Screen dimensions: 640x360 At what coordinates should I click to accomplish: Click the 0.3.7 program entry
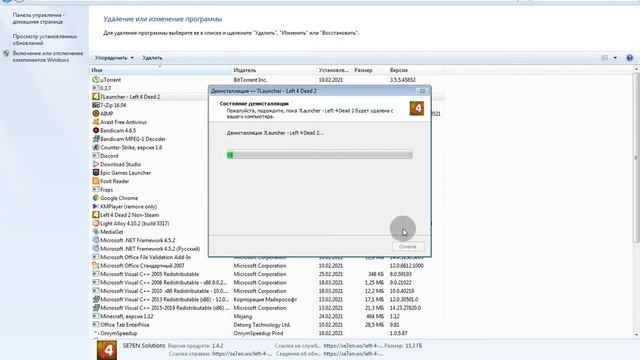pos(105,88)
